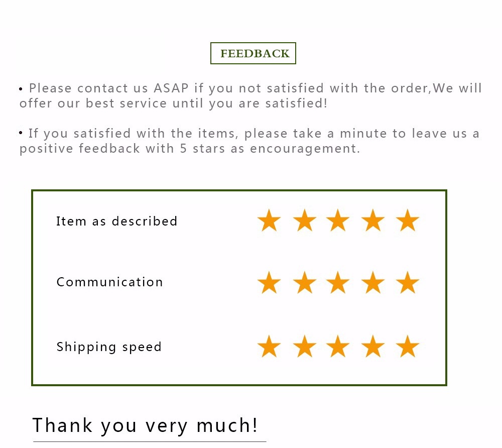Click the Shipping speed label
Viewport: 502px width, 448px height.
pyautogui.click(x=109, y=347)
